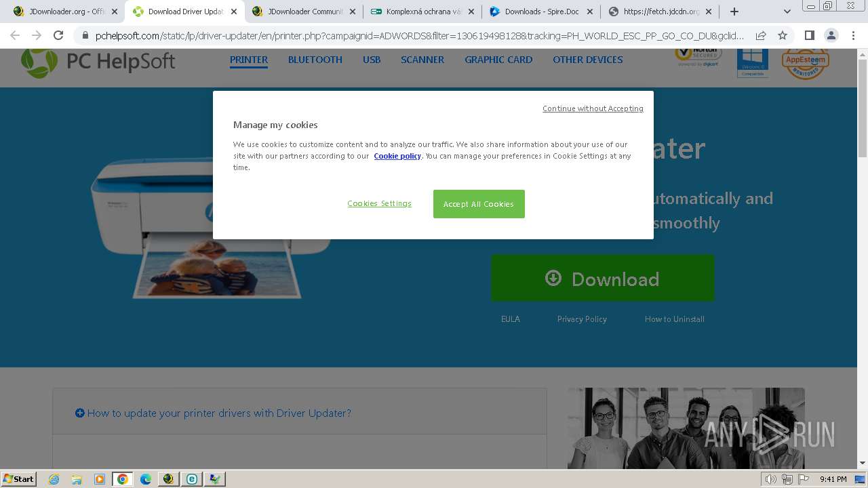868x488 pixels.
Task: Click the PC HelpSoft logo
Action: pos(98,62)
